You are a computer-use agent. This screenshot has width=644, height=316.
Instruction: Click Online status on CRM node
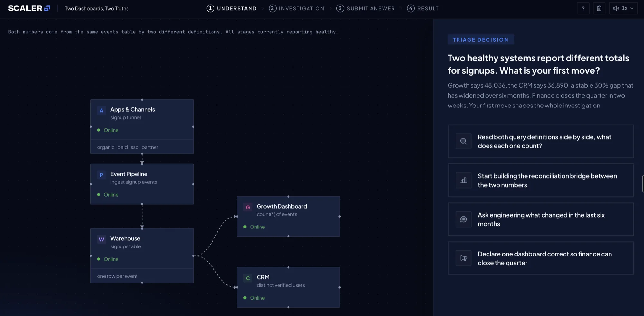(254, 298)
